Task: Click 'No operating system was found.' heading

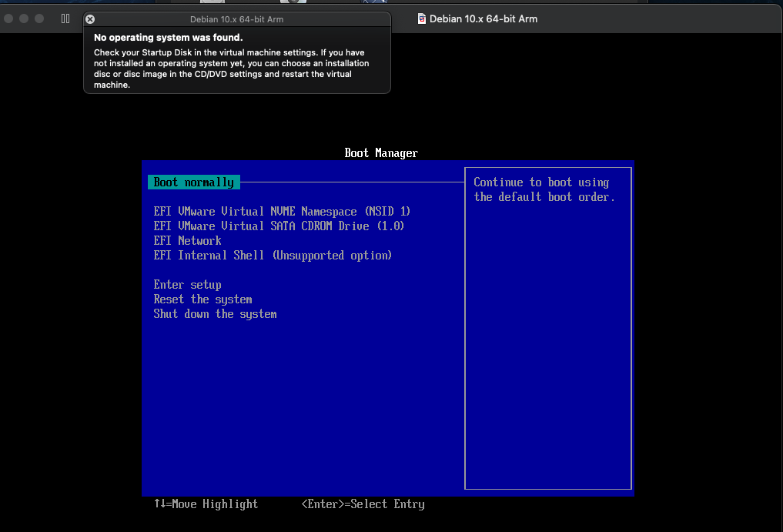Action: [x=169, y=38]
